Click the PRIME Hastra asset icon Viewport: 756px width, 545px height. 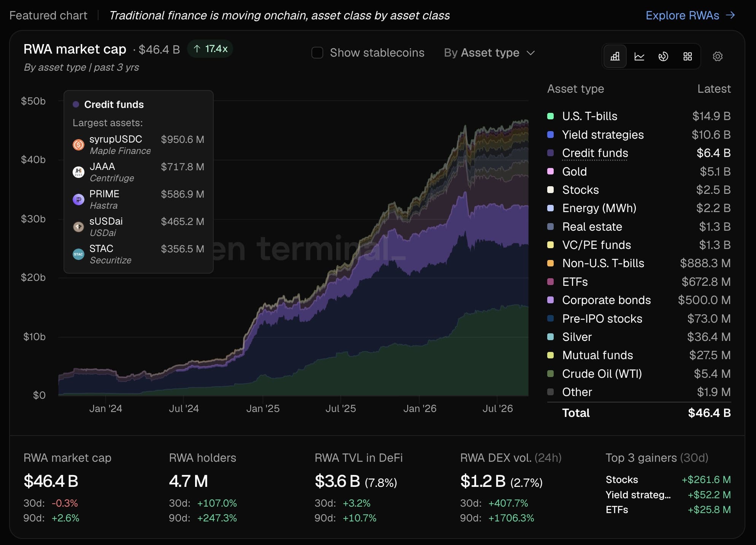[x=78, y=200]
